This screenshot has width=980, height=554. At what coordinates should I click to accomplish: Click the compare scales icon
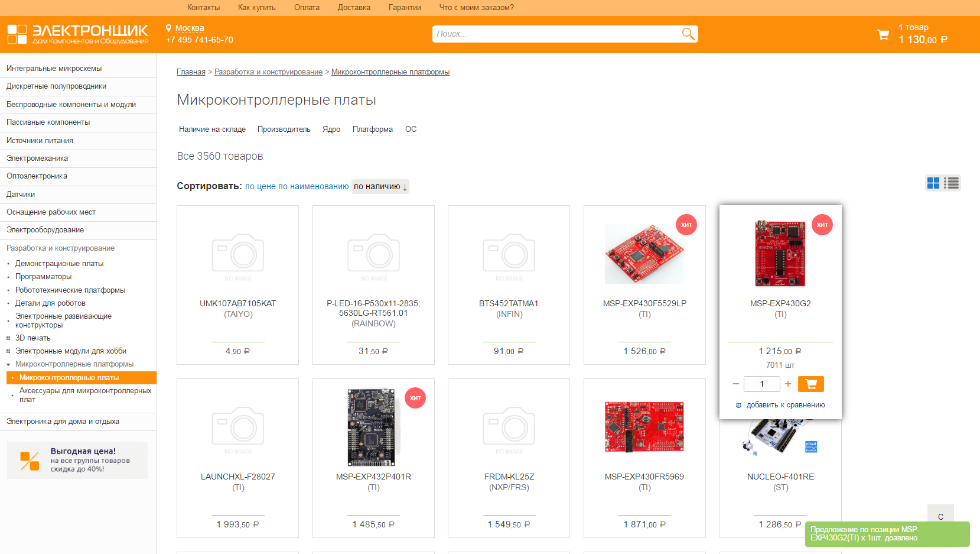click(x=738, y=406)
